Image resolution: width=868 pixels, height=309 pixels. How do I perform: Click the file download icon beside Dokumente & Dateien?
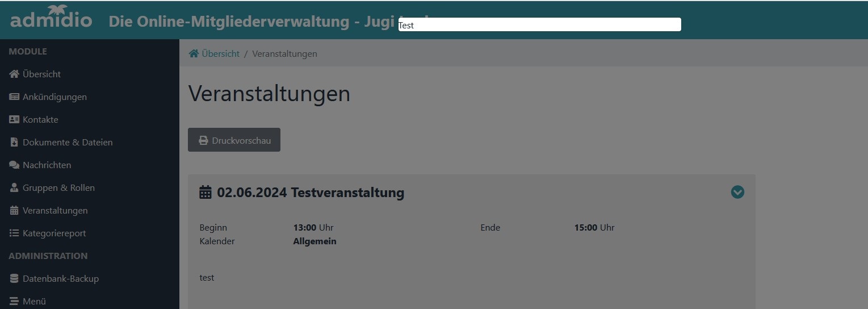[x=14, y=142]
